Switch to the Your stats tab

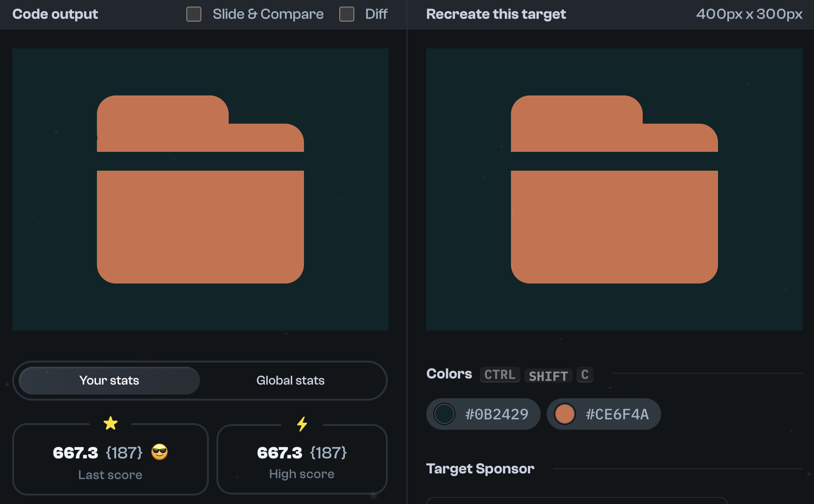click(x=109, y=380)
